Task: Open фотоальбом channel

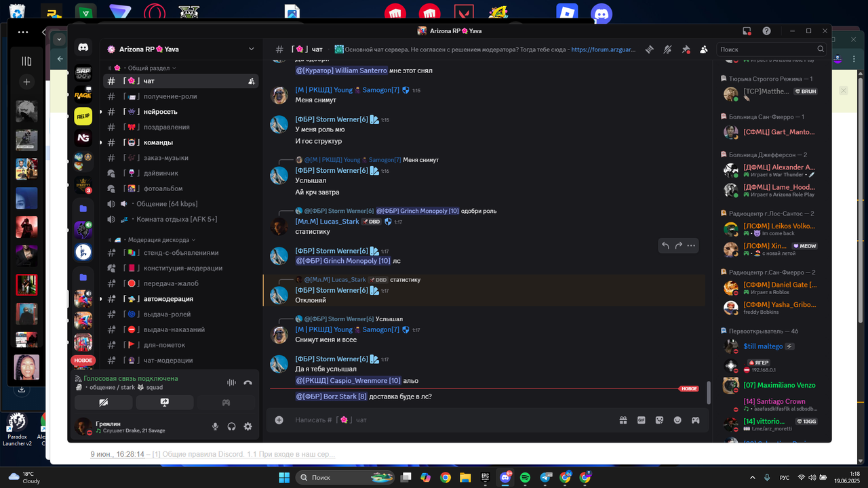Action: pos(180,188)
